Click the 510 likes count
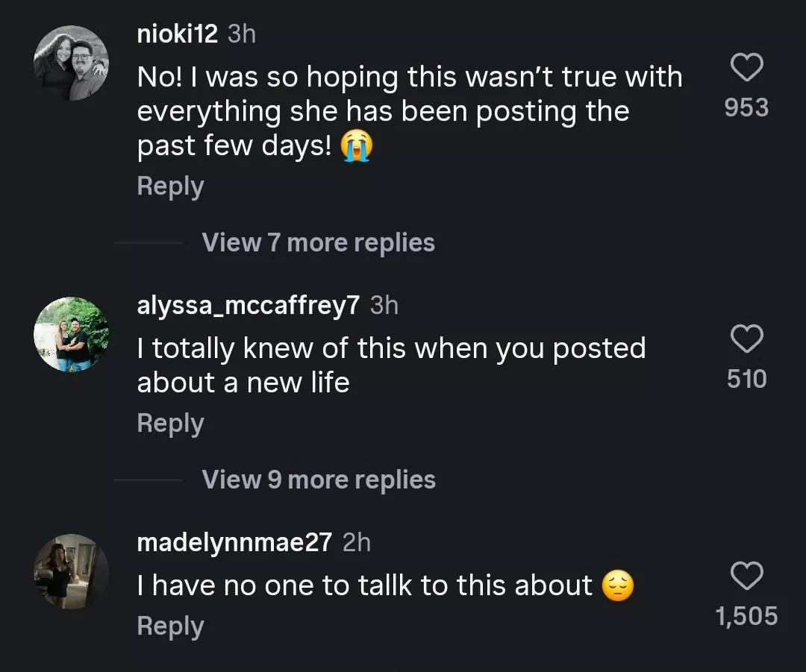 click(x=746, y=379)
